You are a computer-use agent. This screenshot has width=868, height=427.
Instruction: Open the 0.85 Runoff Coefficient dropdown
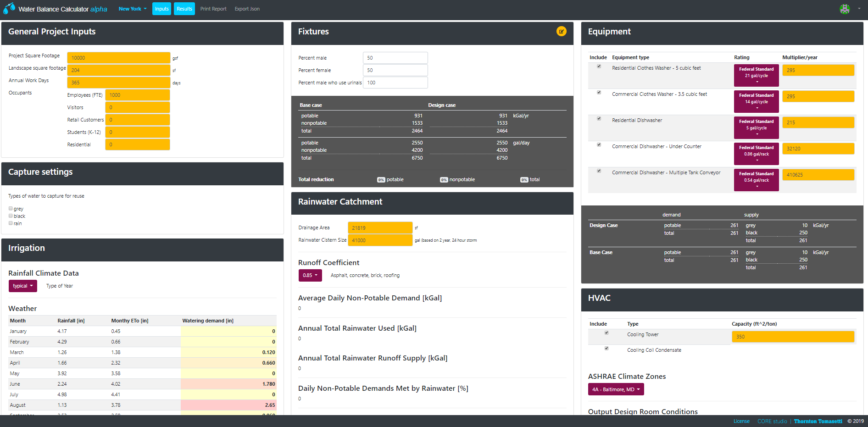(x=310, y=275)
